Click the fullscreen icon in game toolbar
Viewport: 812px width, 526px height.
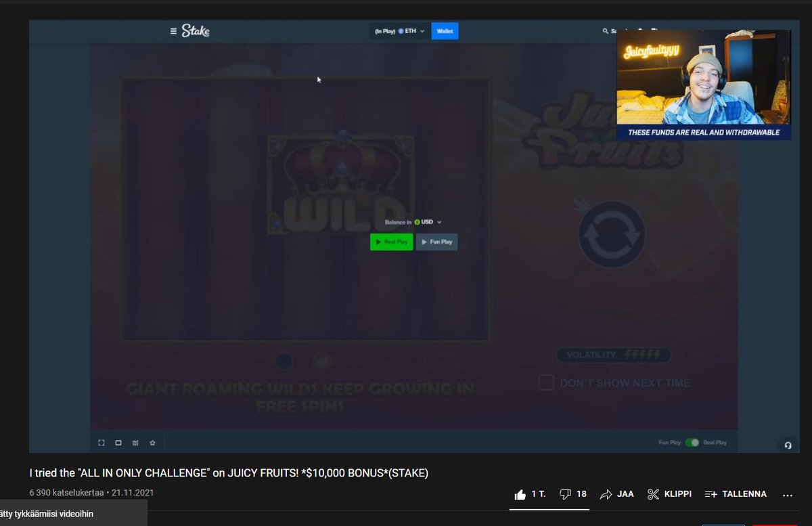101,443
